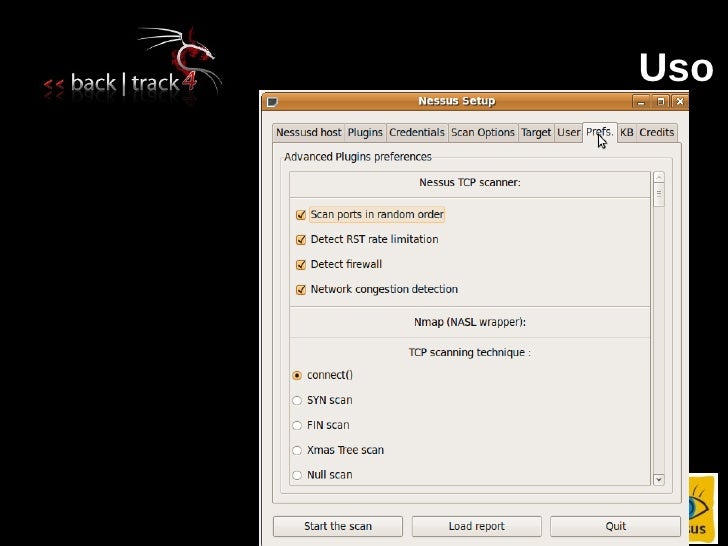Image resolution: width=728 pixels, height=546 pixels.
Task: Click the Load report button
Action: (476, 526)
